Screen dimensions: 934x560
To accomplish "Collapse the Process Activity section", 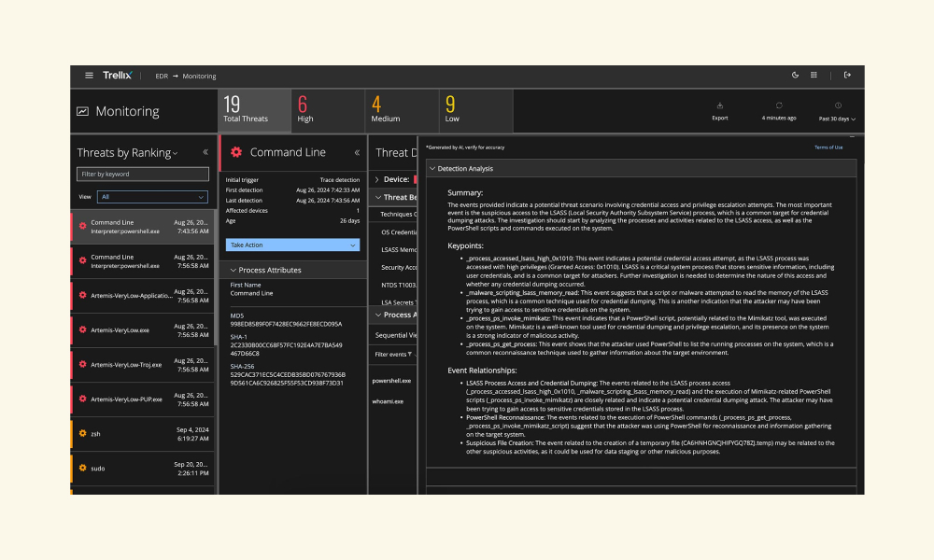I will click(378, 315).
